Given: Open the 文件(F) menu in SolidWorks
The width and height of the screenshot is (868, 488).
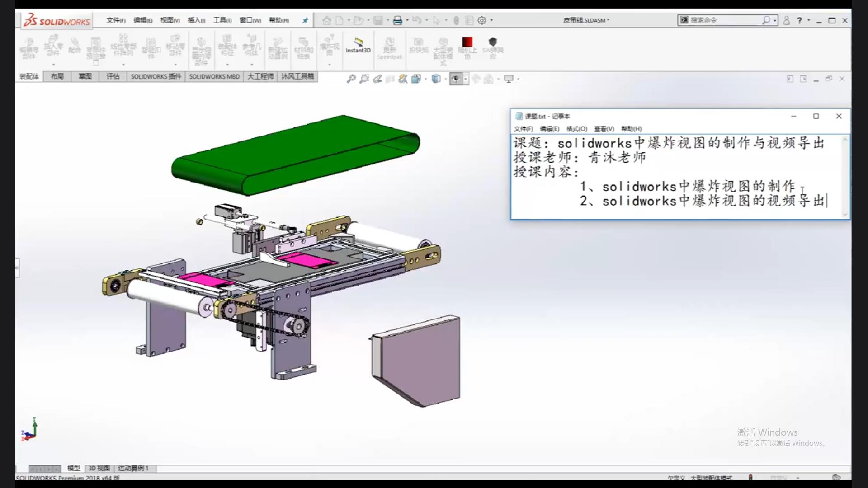Looking at the screenshot, I should pos(116,20).
